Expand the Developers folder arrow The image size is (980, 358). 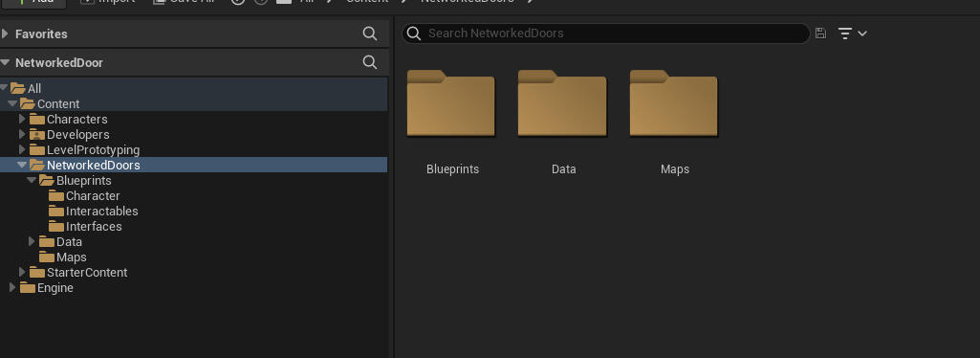pos(23,135)
